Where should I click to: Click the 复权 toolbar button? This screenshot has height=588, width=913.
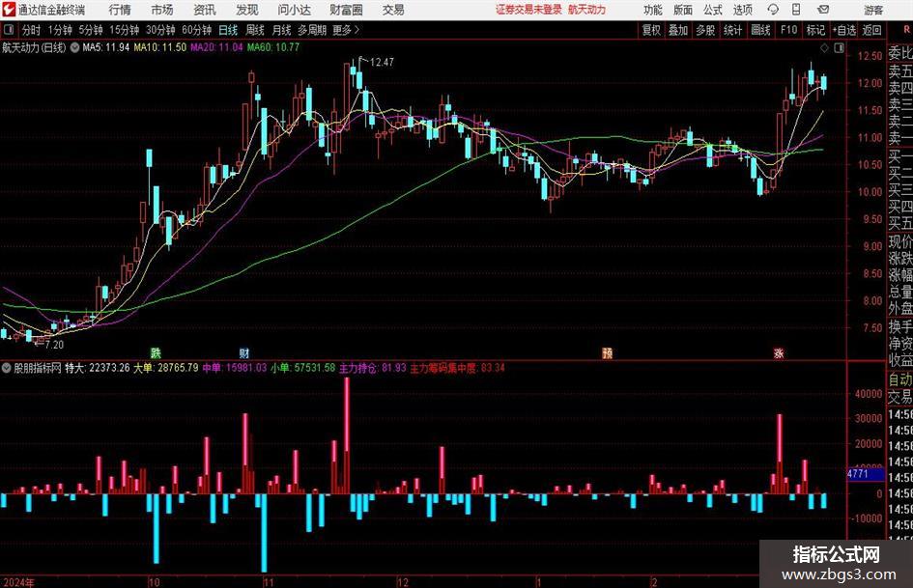(x=651, y=30)
